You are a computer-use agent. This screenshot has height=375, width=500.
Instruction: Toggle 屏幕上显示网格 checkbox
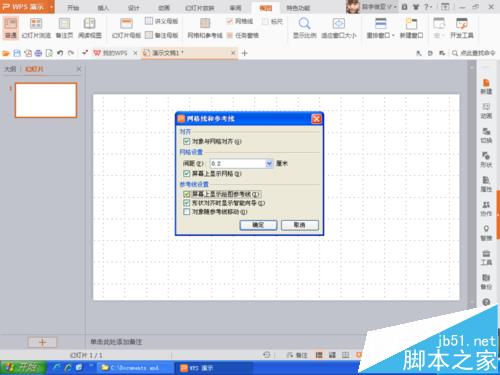187,173
